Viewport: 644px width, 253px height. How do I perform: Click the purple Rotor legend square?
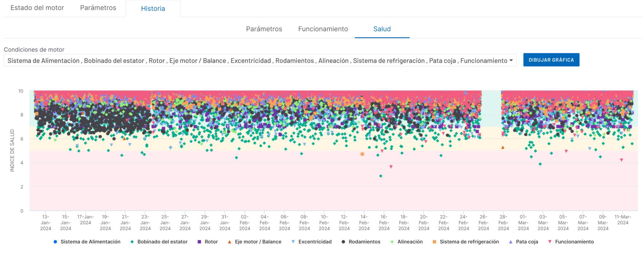click(x=199, y=242)
